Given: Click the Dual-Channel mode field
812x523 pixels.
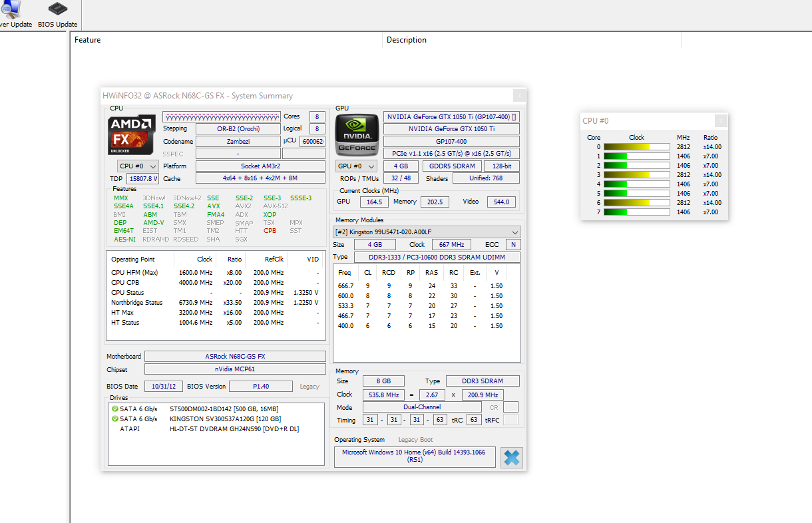Looking at the screenshot, I should coord(422,407).
